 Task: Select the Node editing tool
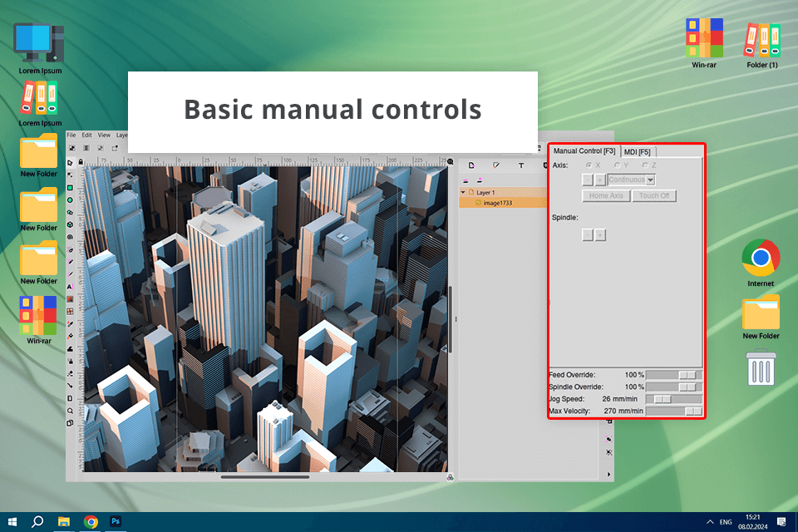coord(70,175)
